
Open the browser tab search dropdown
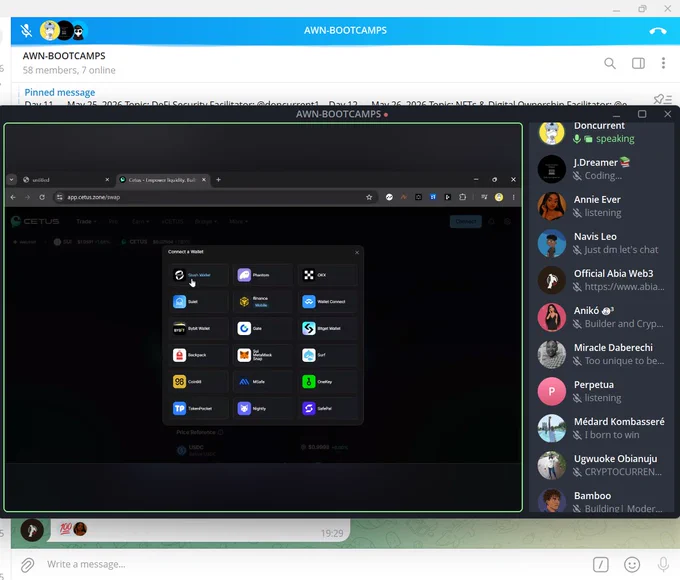tap(12, 180)
